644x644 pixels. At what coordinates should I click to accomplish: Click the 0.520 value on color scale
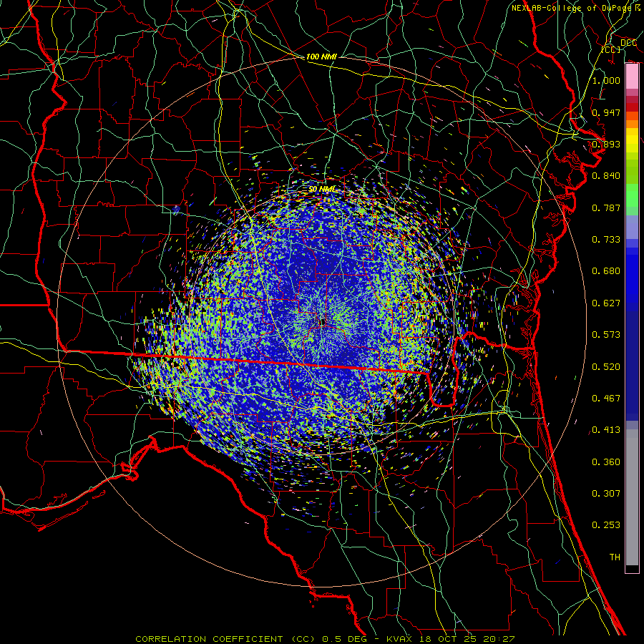point(606,367)
